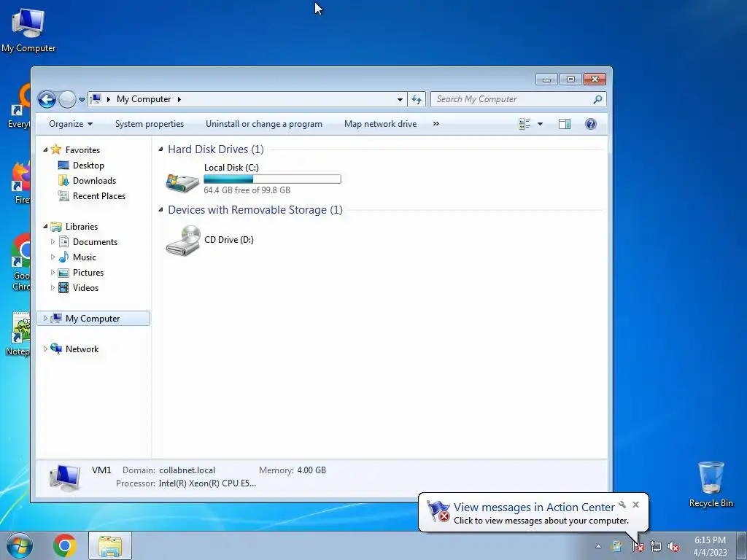This screenshot has width=747, height=560.
Task: Click VM1 computer icon in details pane
Action: tap(65, 478)
